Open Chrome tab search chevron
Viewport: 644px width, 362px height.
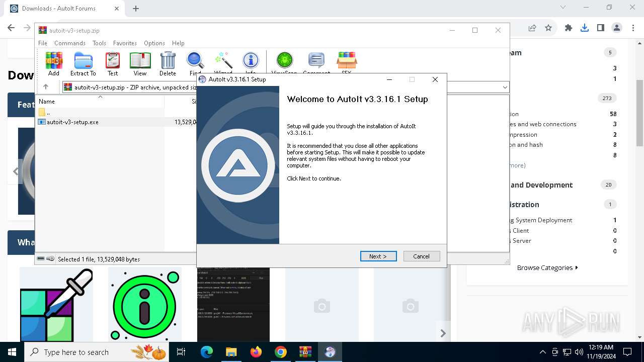pos(563,8)
